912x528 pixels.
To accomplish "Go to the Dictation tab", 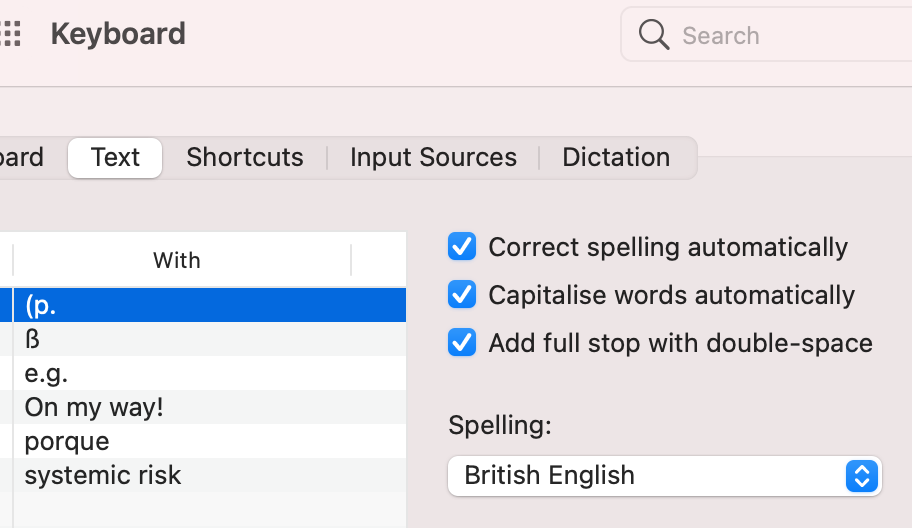I will [x=616, y=158].
